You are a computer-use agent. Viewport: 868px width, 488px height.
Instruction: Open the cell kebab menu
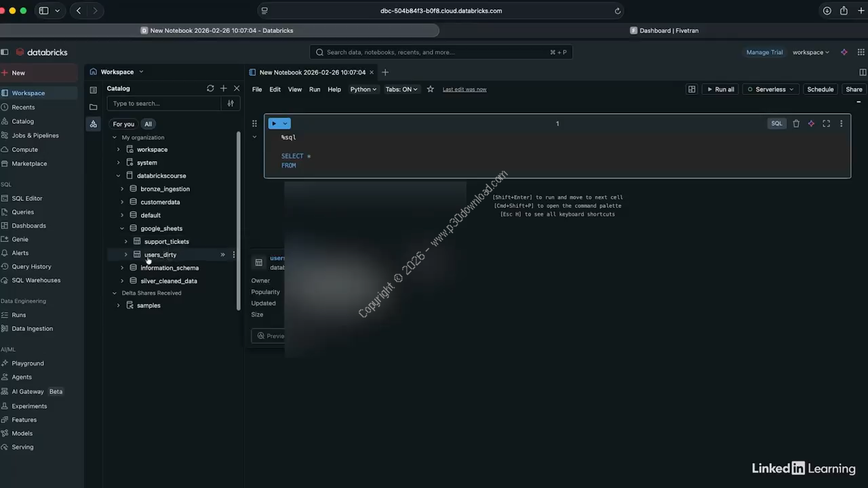click(841, 123)
